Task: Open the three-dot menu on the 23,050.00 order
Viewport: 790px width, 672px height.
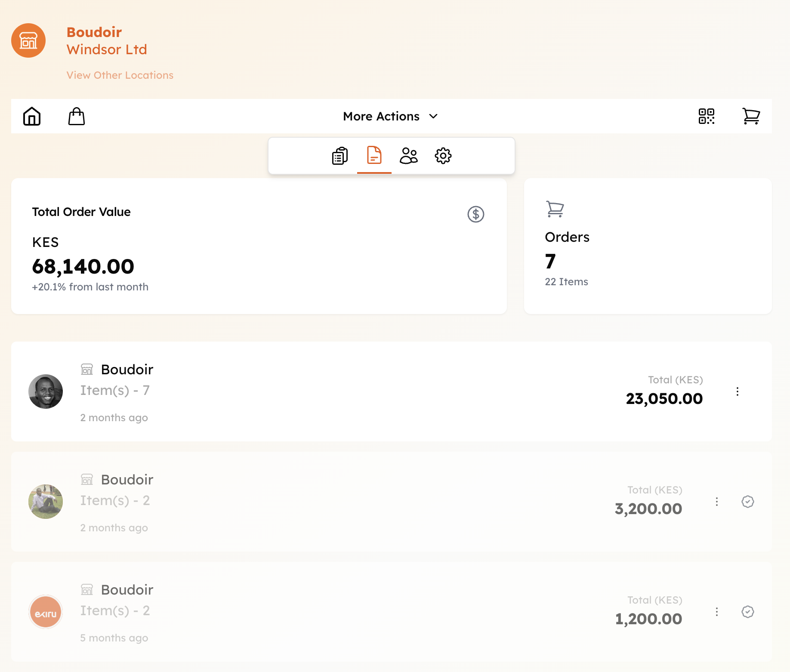Action: pyautogui.click(x=738, y=391)
